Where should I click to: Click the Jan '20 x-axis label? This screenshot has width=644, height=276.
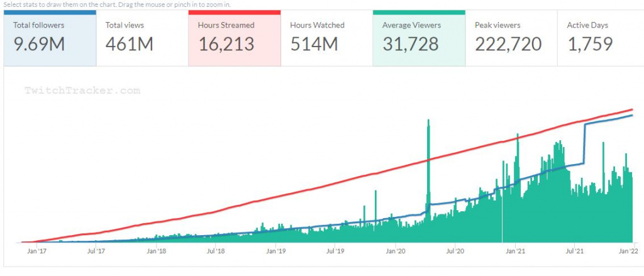tap(396, 250)
